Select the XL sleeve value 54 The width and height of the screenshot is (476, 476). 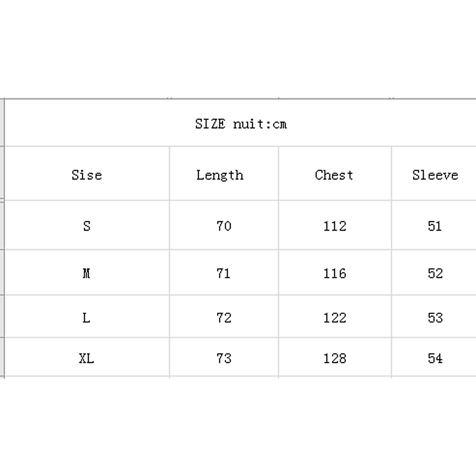pos(435,359)
